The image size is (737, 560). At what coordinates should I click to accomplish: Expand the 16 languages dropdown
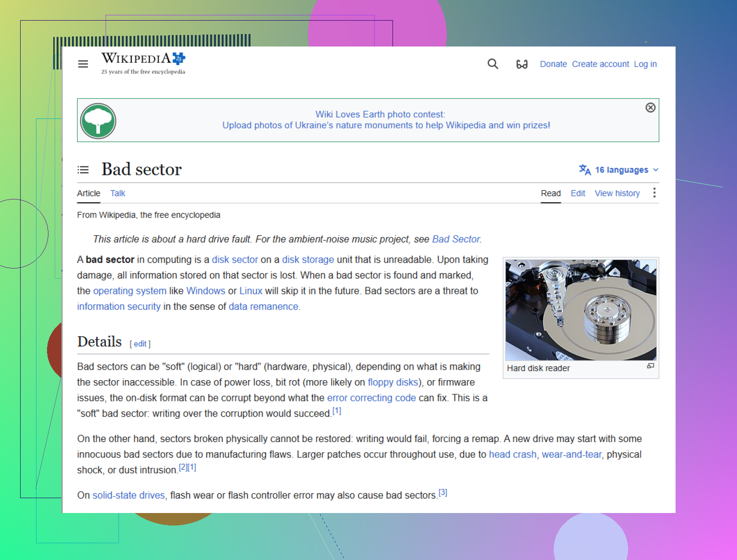619,170
